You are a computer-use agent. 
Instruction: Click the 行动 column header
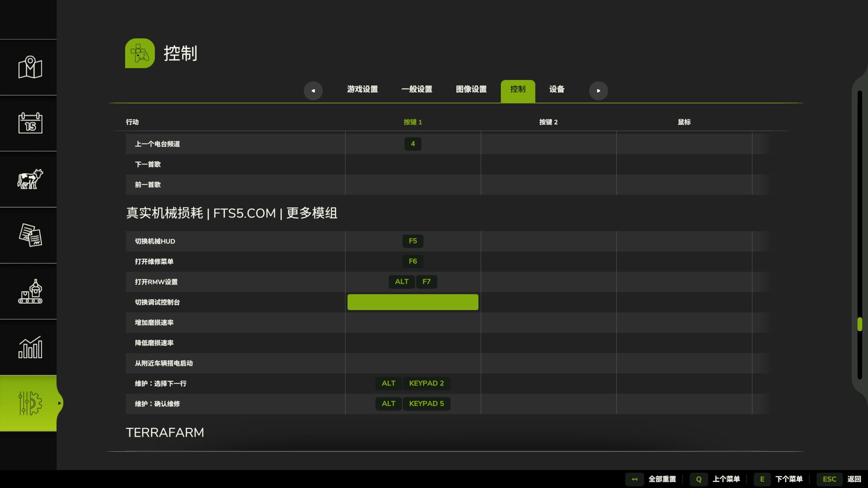pyautogui.click(x=132, y=122)
